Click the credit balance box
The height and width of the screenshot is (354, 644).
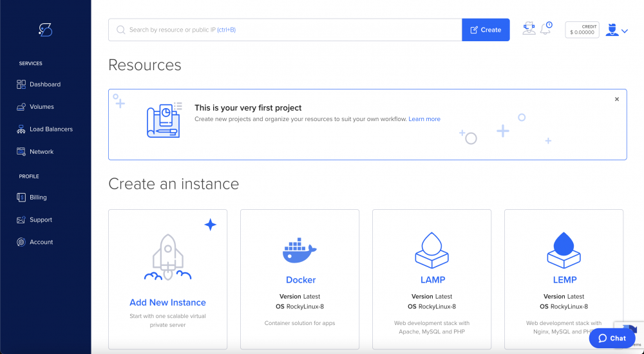pos(582,30)
